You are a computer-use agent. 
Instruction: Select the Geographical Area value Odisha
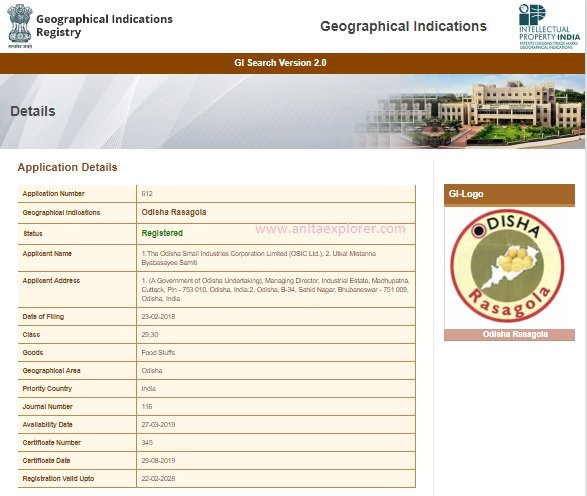point(152,370)
